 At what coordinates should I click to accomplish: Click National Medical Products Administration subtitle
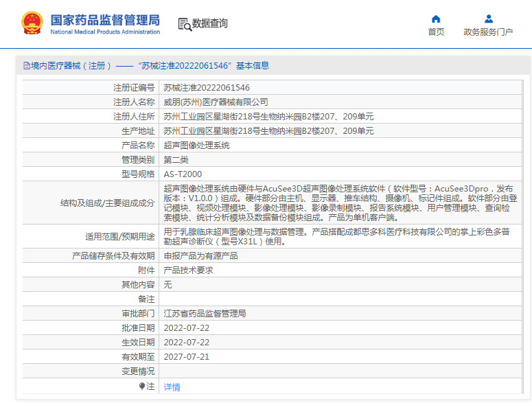coord(105,32)
